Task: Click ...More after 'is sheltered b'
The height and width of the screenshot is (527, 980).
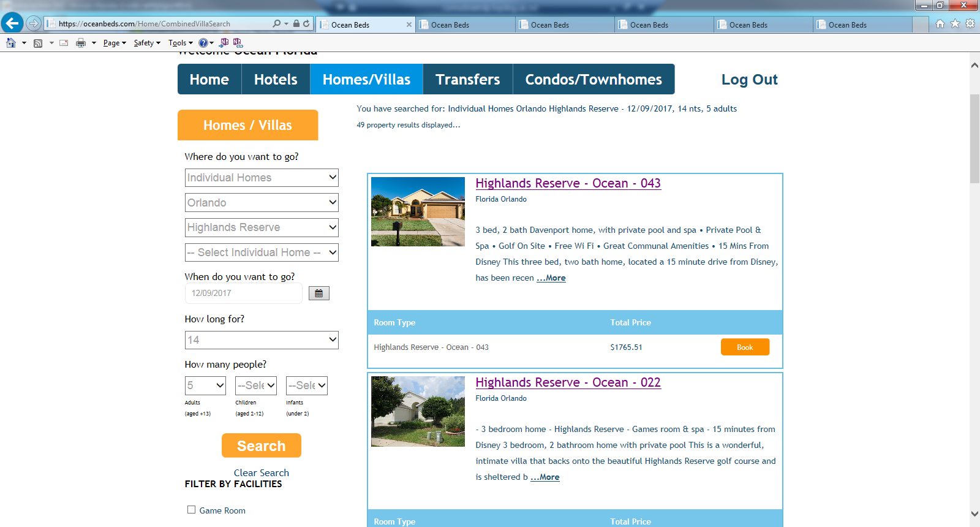Action: click(545, 477)
